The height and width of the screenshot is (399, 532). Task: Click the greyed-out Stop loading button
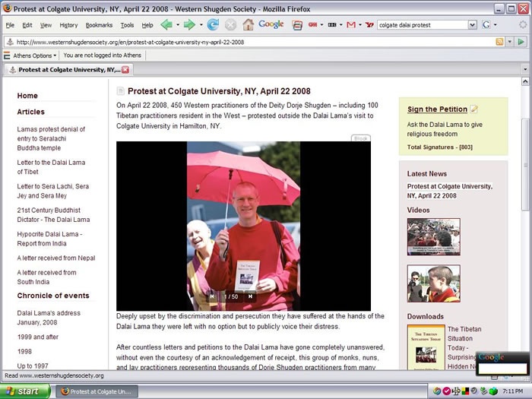click(x=230, y=25)
